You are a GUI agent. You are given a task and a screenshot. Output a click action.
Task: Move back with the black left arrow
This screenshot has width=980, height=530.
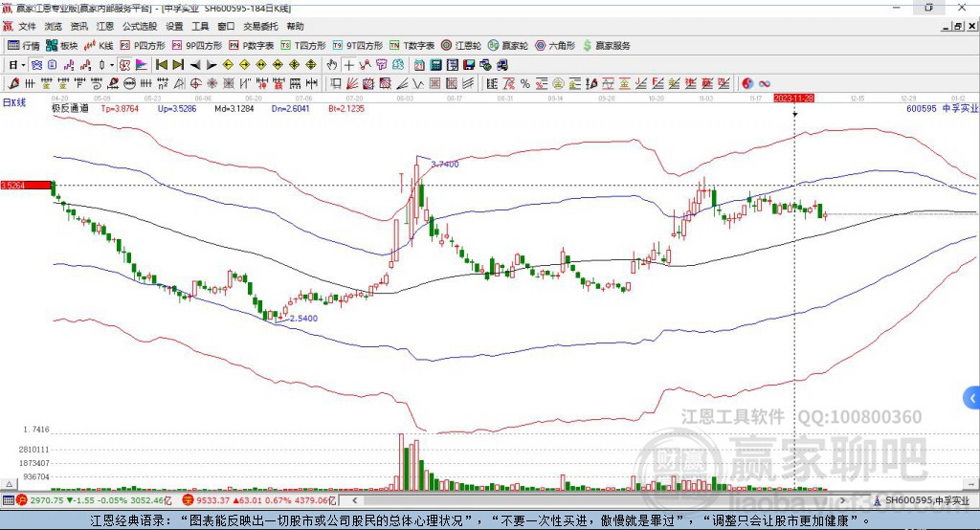click(x=195, y=65)
